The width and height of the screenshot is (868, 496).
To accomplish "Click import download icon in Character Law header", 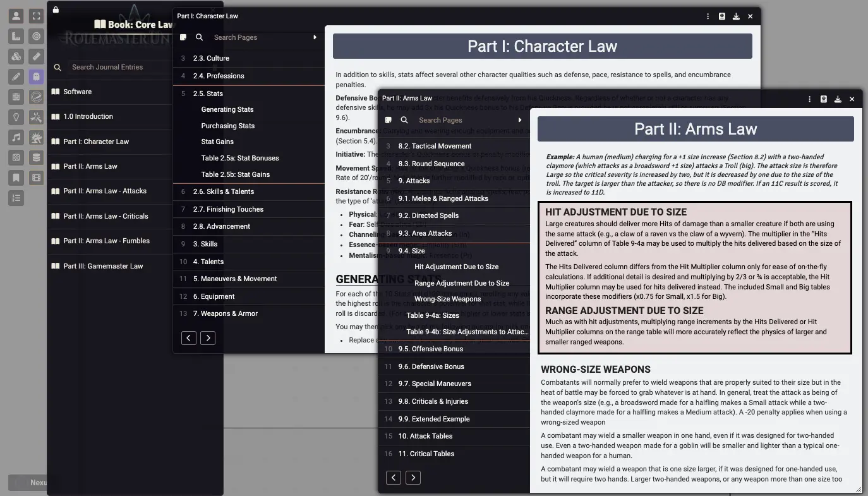I will pos(736,16).
